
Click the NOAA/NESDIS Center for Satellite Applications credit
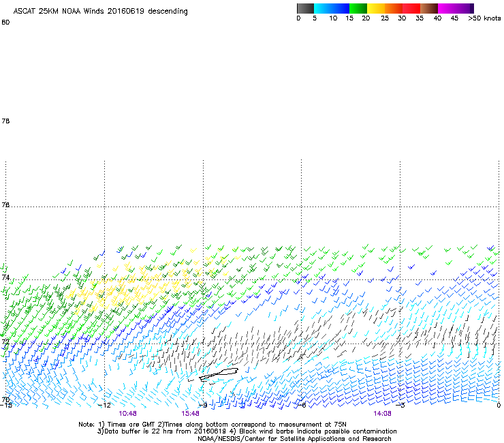pos(294,439)
